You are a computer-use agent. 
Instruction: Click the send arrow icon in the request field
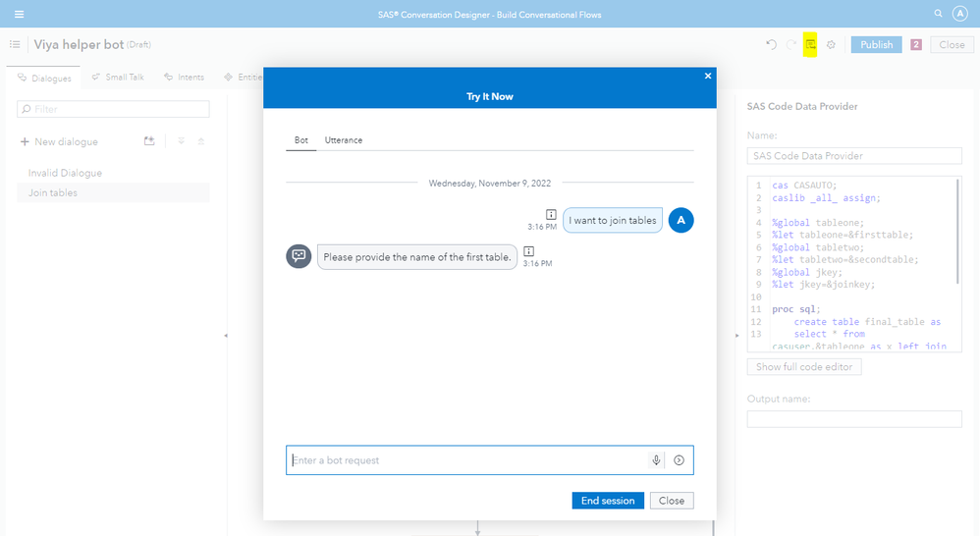click(x=679, y=460)
